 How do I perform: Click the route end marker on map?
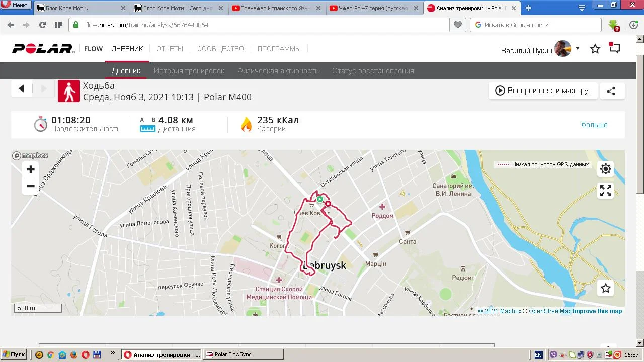(x=328, y=204)
